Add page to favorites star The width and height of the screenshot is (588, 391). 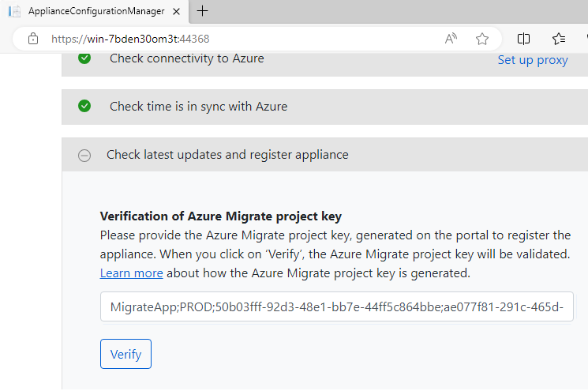pyautogui.click(x=482, y=39)
